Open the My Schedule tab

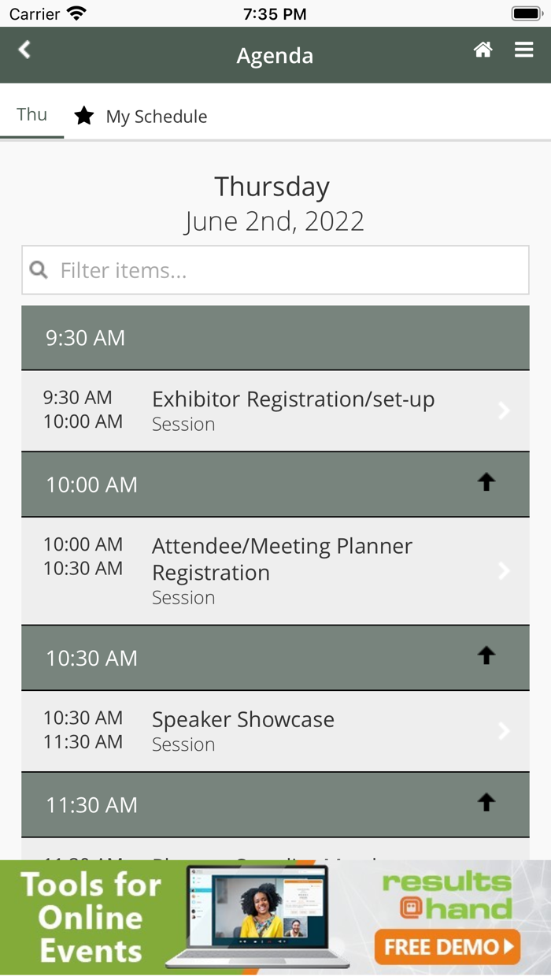coord(156,116)
